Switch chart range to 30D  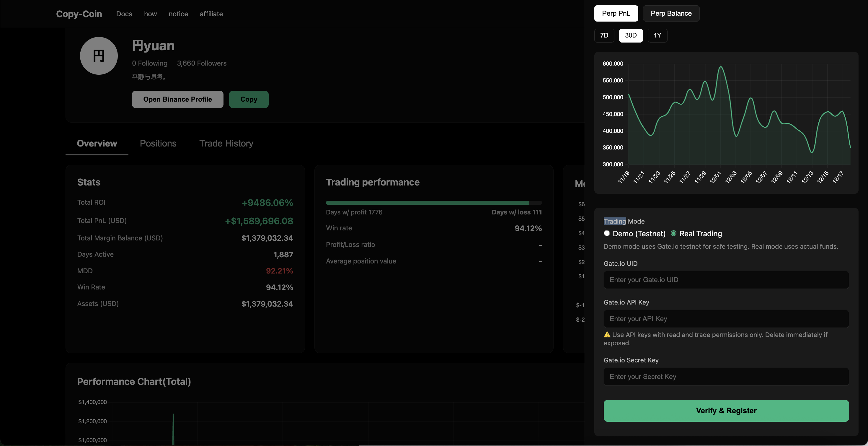630,35
